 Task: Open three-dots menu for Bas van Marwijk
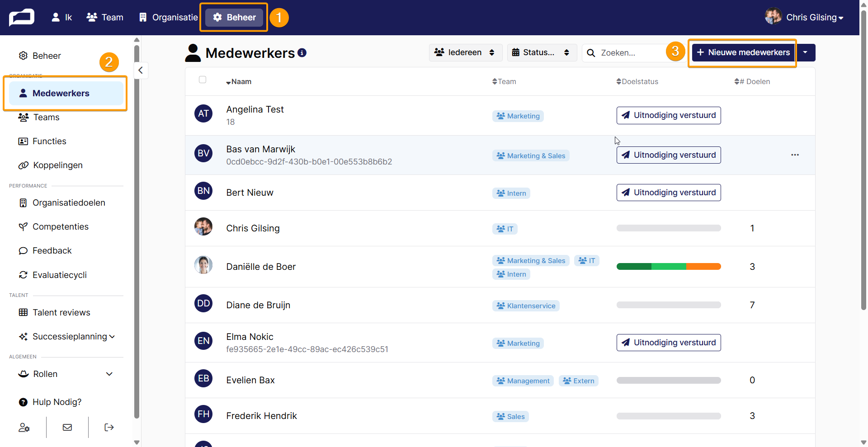point(795,155)
